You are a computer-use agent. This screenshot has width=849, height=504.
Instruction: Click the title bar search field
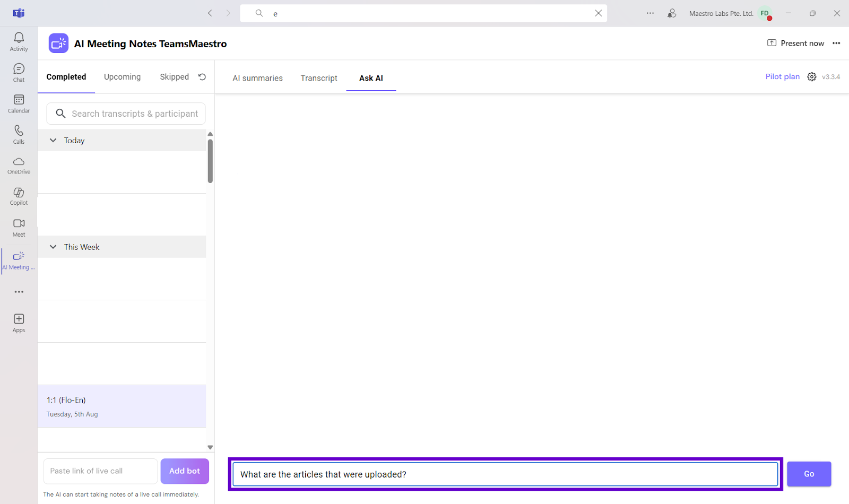pos(423,13)
